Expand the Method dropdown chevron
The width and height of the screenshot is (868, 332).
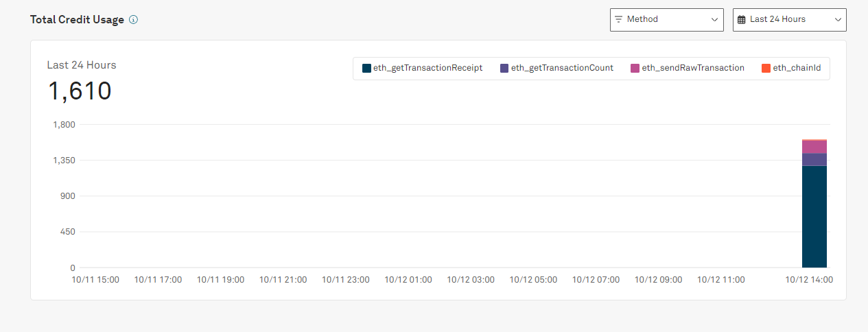(x=714, y=20)
